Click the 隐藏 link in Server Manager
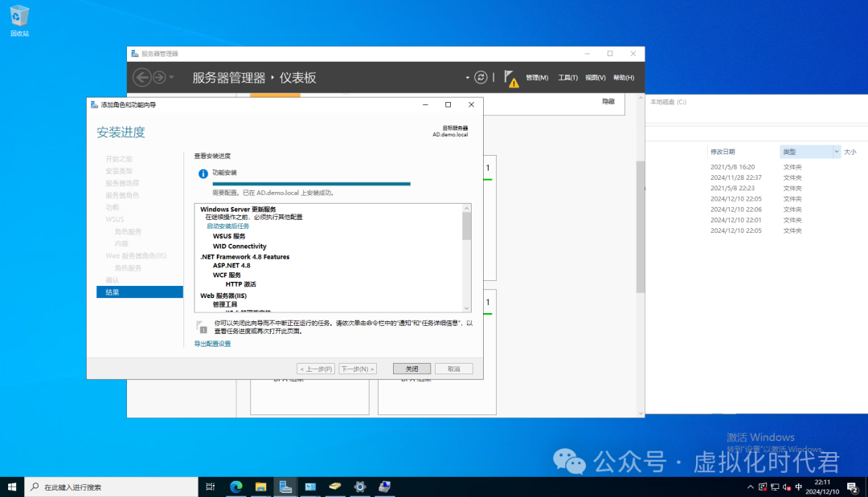 608,101
